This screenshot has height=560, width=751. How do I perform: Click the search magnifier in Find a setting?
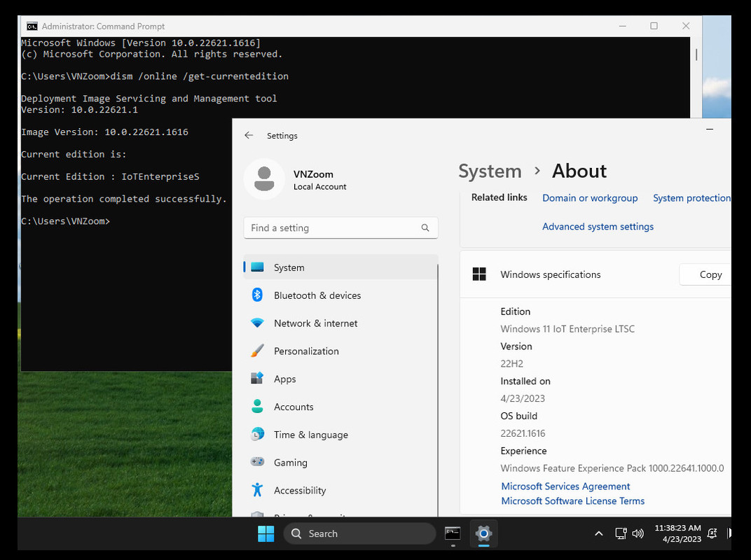[x=425, y=227]
